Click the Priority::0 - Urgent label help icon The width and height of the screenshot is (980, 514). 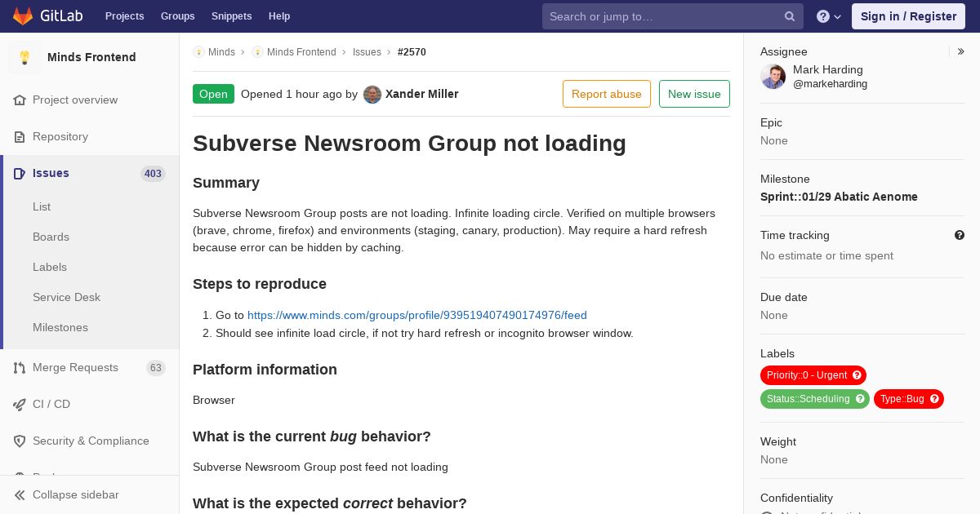857,375
